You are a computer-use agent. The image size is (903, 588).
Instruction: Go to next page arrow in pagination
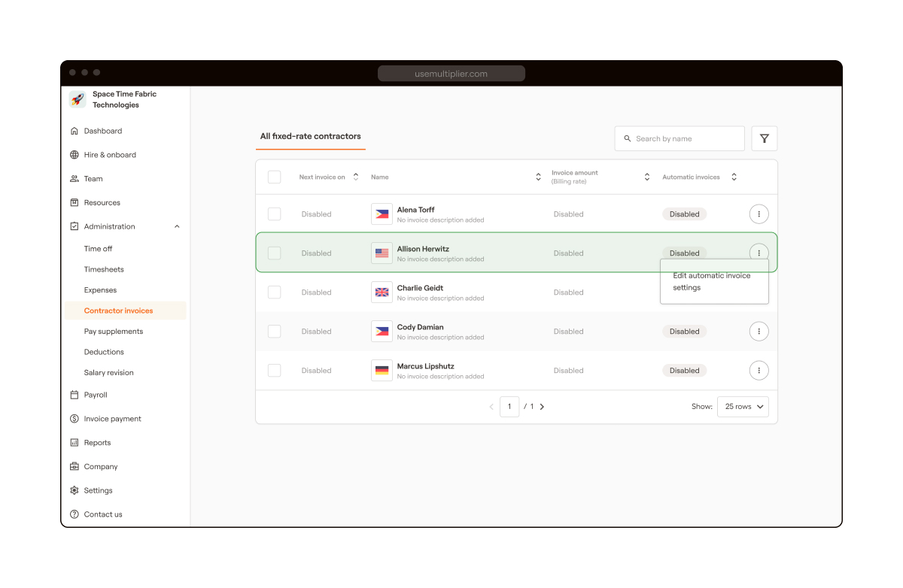[x=542, y=407]
